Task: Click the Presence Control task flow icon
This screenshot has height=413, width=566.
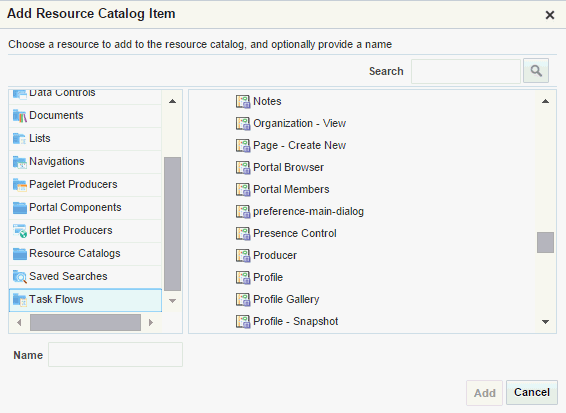Action: coord(243,234)
